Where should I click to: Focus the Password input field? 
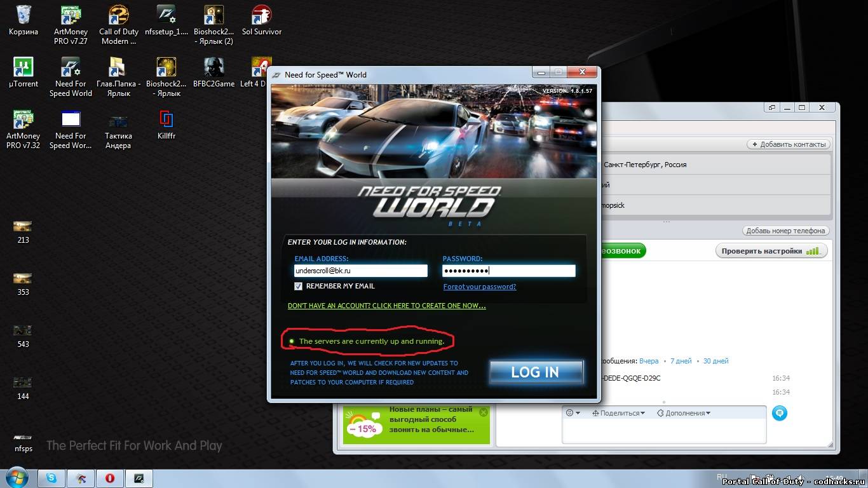508,271
